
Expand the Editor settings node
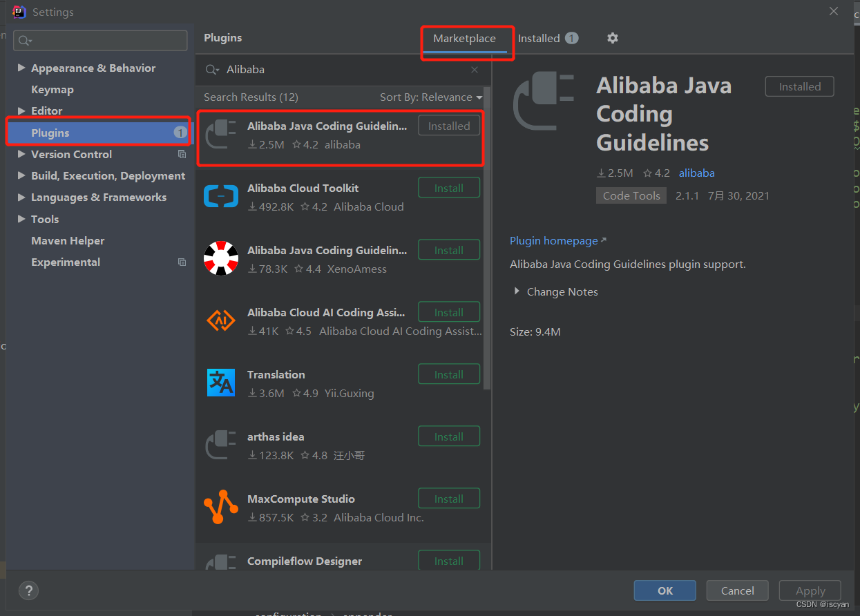click(x=21, y=110)
